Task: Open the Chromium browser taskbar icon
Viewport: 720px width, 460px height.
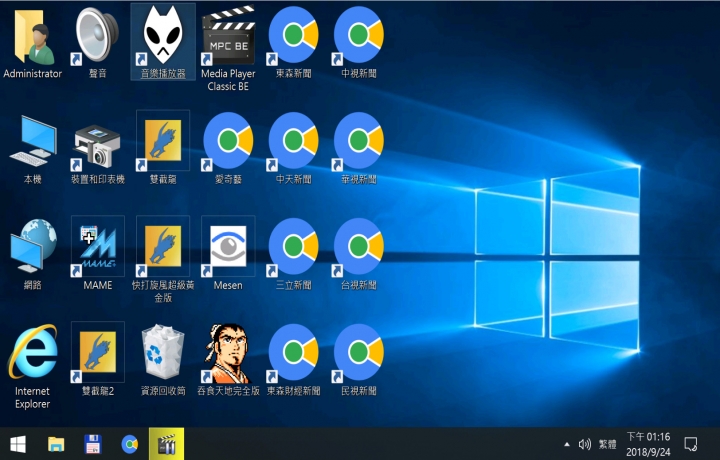Action: pyautogui.click(x=129, y=444)
